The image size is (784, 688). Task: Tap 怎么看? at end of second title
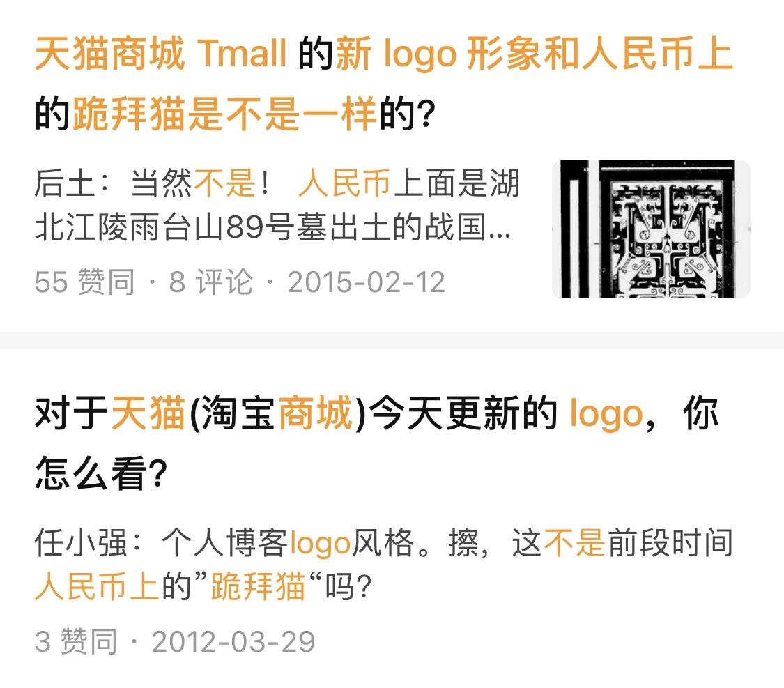click(100, 473)
